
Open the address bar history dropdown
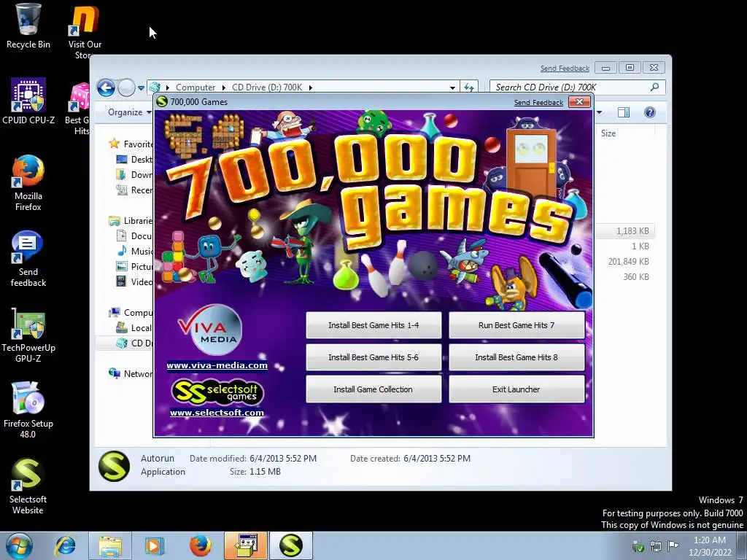[452, 87]
